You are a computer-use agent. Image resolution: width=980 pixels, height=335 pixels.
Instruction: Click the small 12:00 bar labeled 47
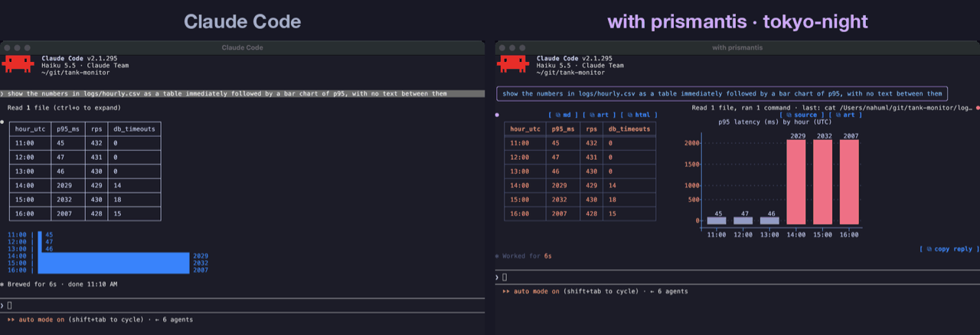tap(743, 220)
